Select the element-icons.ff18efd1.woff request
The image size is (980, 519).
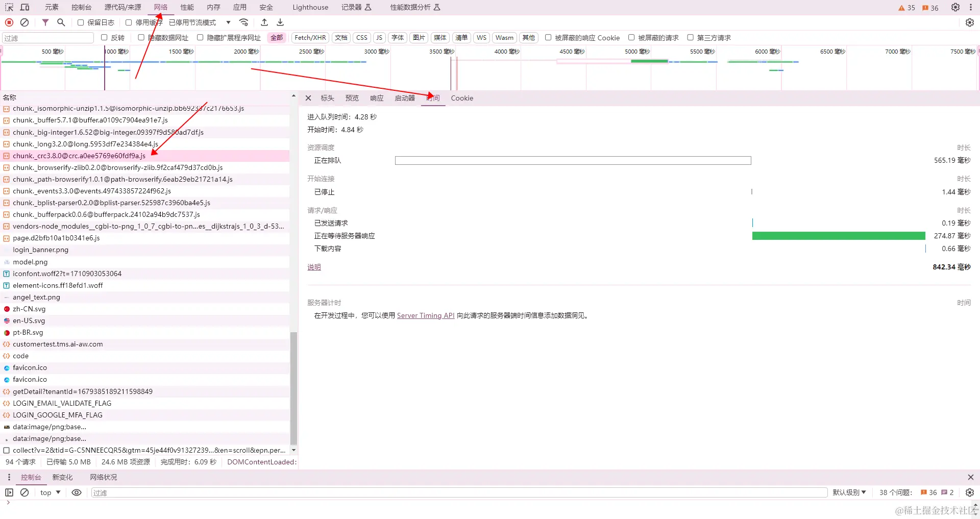click(145, 285)
